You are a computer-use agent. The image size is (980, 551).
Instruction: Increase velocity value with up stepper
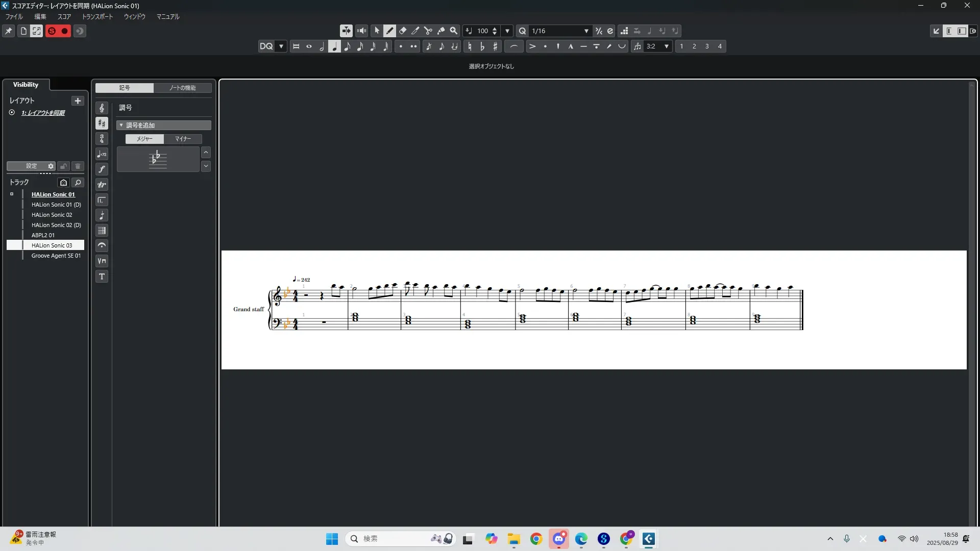pyautogui.click(x=494, y=29)
